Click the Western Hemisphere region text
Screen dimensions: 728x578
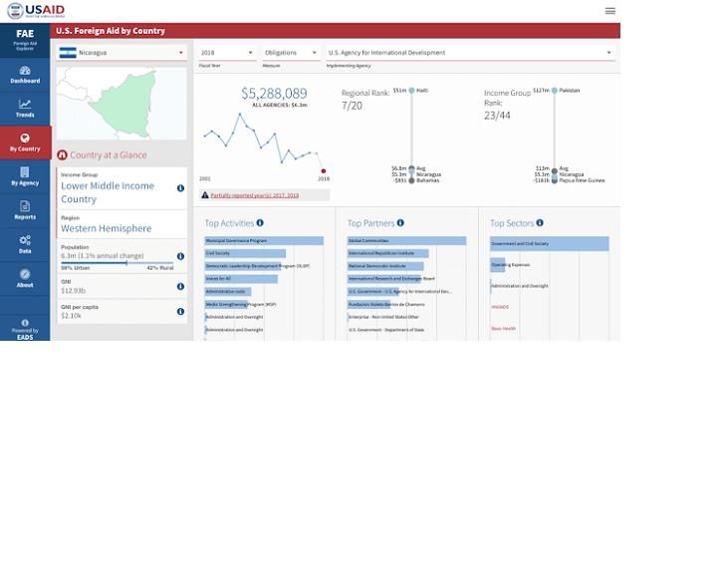click(107, 228)
